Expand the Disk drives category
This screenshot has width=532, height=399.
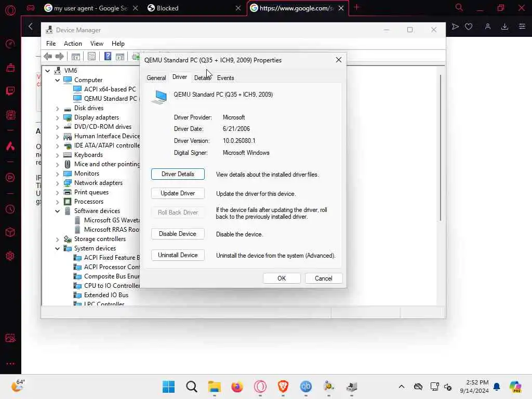(x=57, y=108)
